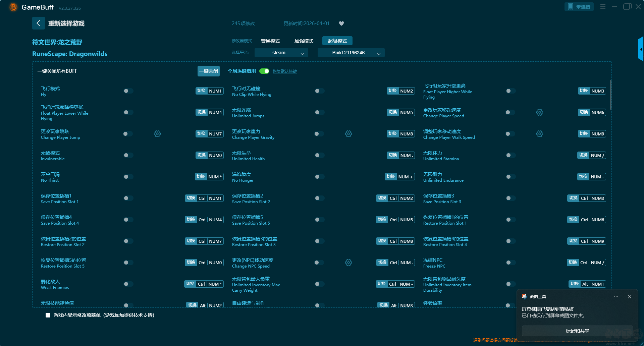Enable the Unlimited Jumps switch
Image resolution: width=644 pixels, height=346 pixels.
(319, 112)
